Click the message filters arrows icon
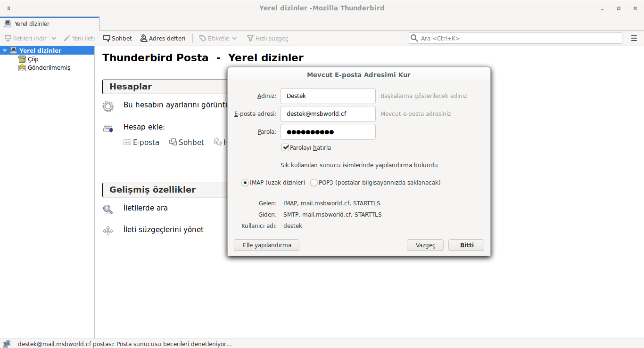This screenshot has height=348, width=644. coord(108,231)
